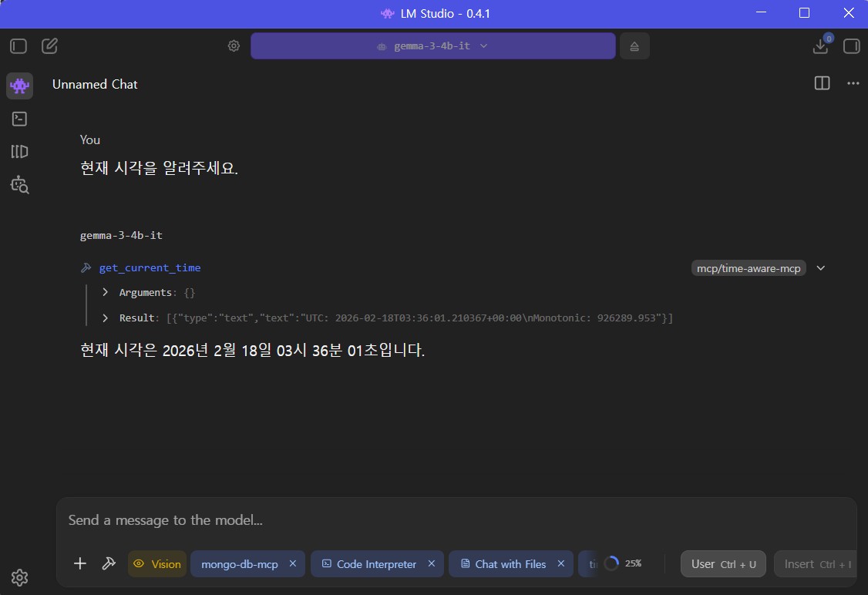Minimize the LM Studio window
The width and height of the screenshot is (868, 595).
coord(761,13)
